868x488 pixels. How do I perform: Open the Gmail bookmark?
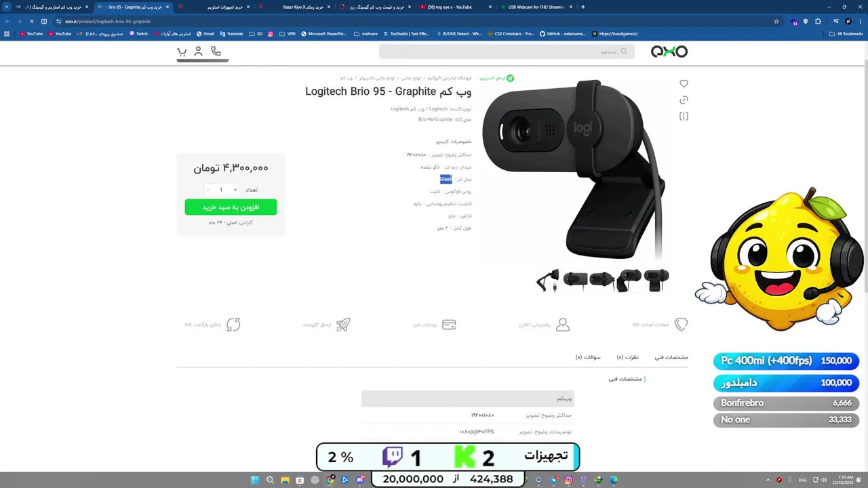[205, 34]
